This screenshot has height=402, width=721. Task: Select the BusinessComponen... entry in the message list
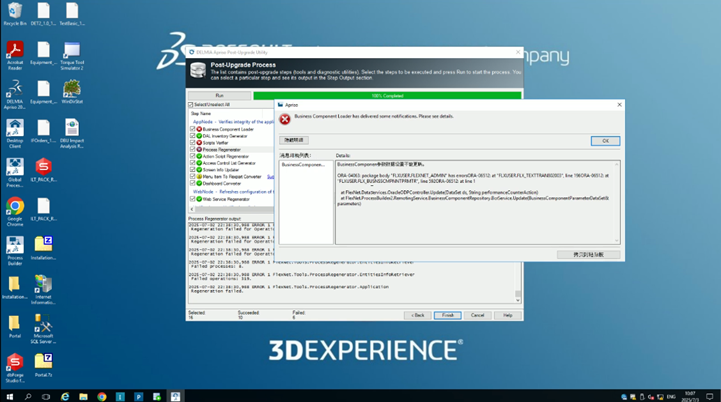303,165
